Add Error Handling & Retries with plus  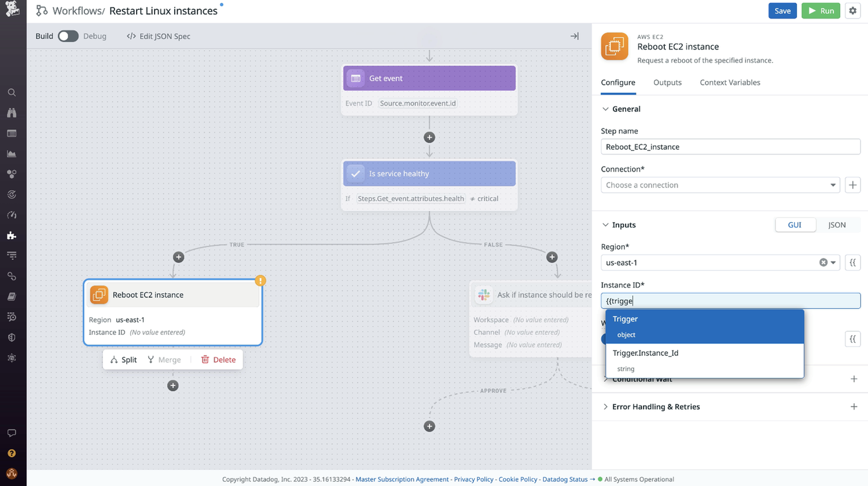(x=854, y=407)
